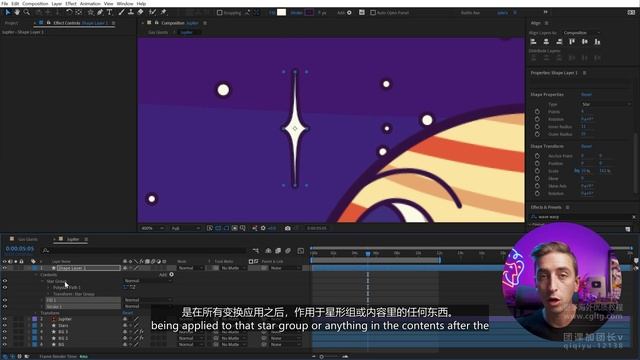Hide the Jupiter layer eye toggle
The image size is (640, 360).
tap(4, 319)
